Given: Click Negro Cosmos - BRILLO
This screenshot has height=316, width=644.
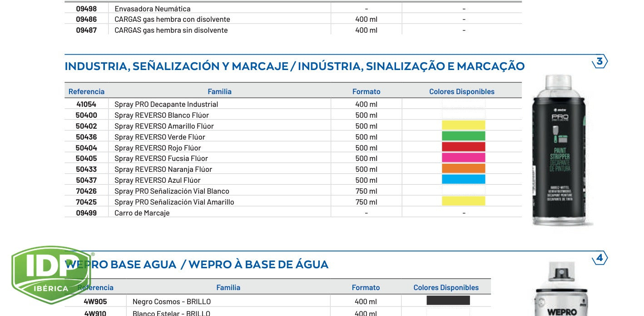Looking at the screenshot, I should coord(172,301).
